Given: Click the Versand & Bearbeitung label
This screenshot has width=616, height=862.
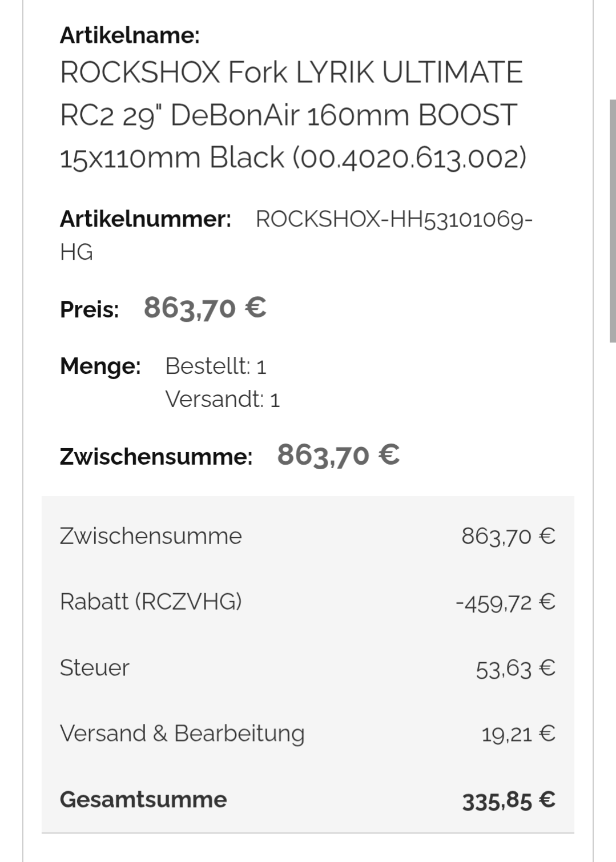Looking at the screenshot, I should click(182, 734).
